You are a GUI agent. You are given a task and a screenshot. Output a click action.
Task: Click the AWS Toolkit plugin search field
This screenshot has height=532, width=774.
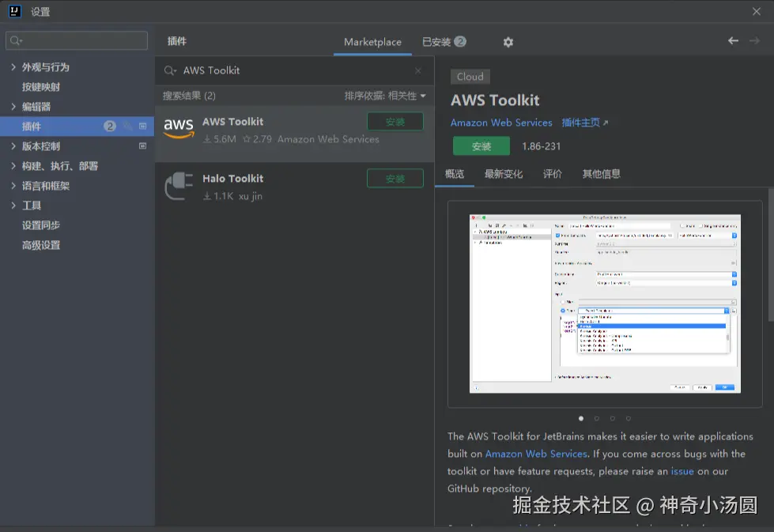(x=296, y=70)
